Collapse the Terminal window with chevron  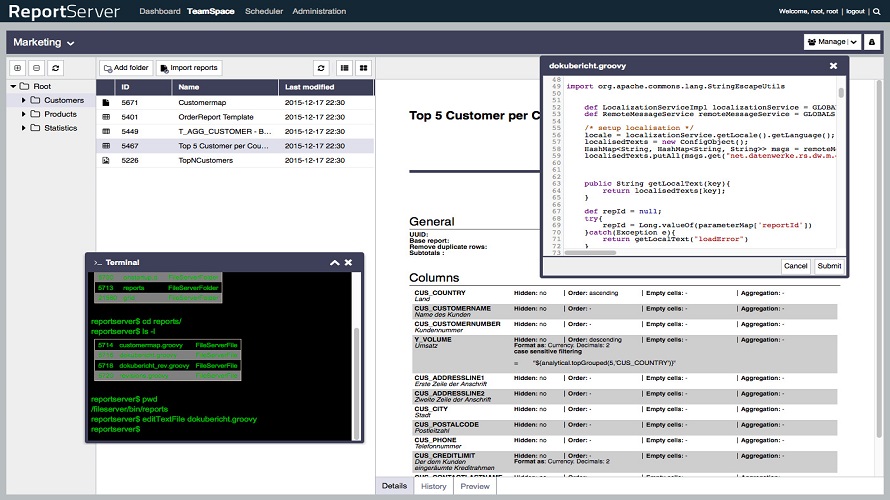pyautogui.click(x=335, y=262)
